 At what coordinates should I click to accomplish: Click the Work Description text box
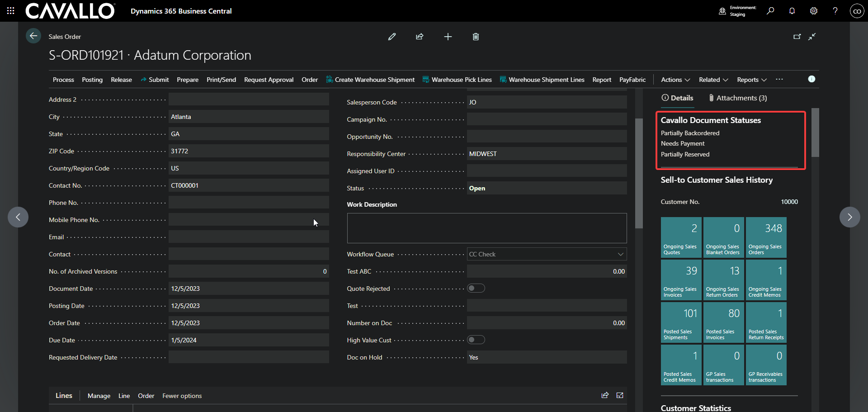click(x=486, y=228)
